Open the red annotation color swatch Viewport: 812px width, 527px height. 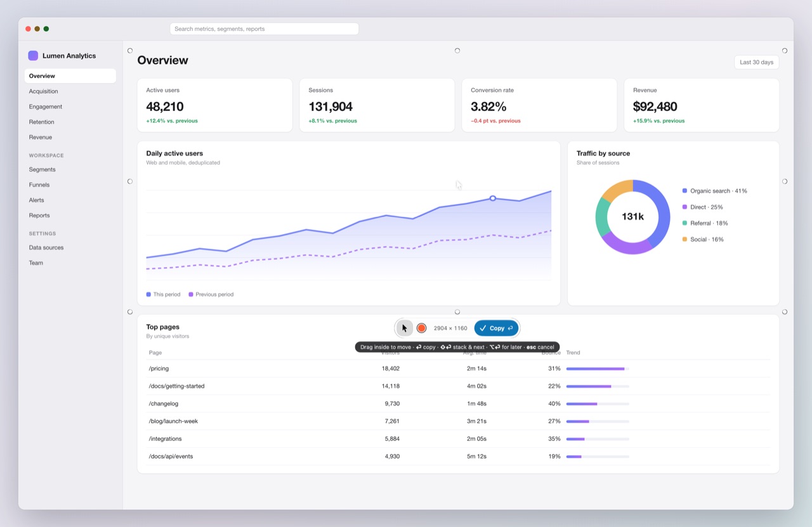[x=421, y=328]
